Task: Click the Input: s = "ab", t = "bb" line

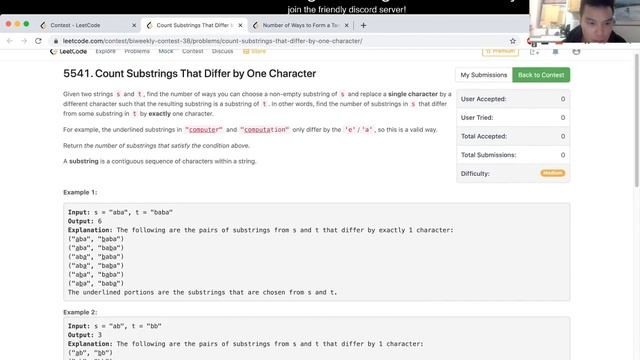Action: [115, 326]
